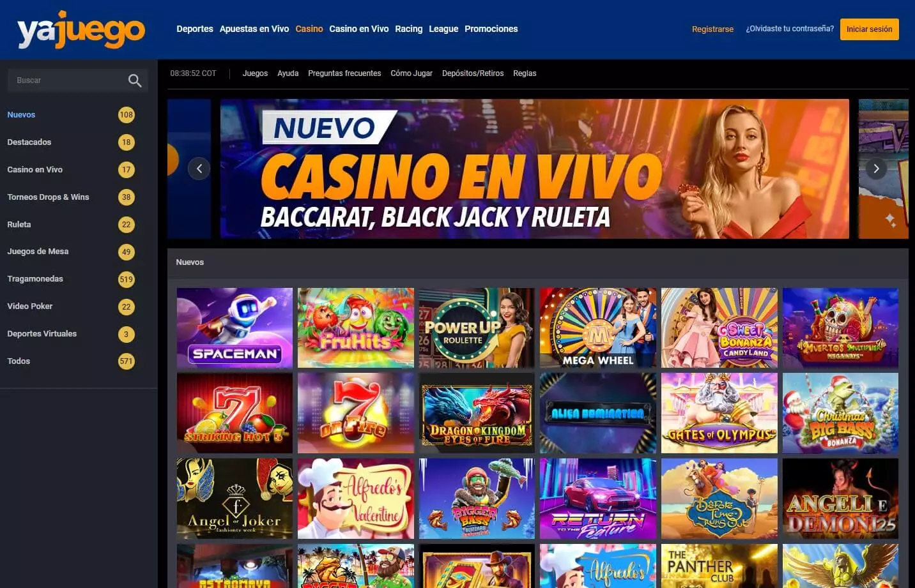The width and height of the screenshot is (915, 588).
Task: Open Gates of Olympus game
Action: (719, 413)
